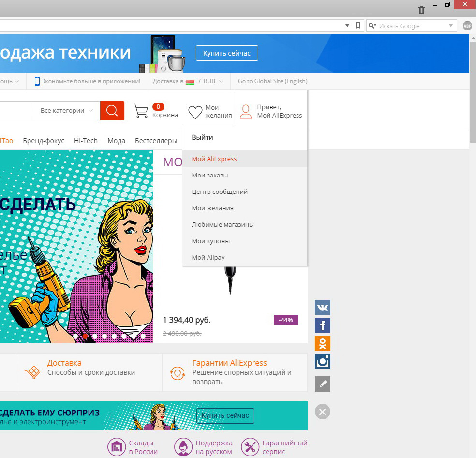Open Мои купоны from the menu
476x458 pixels.
pos(245,241)
